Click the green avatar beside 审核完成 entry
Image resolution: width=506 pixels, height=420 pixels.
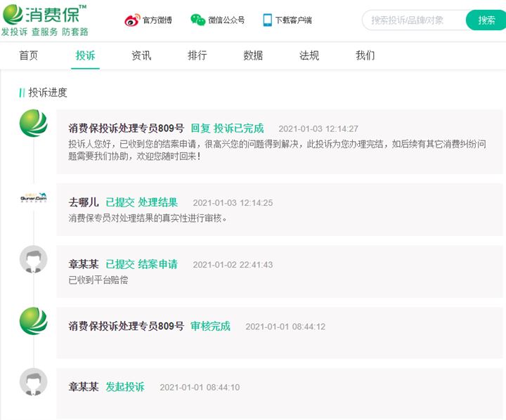pos(33,321)
